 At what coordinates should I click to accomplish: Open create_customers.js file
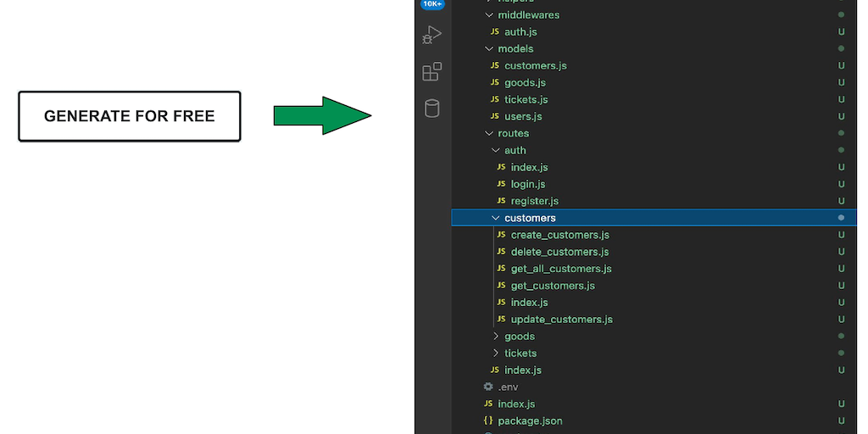coord(559,235)
